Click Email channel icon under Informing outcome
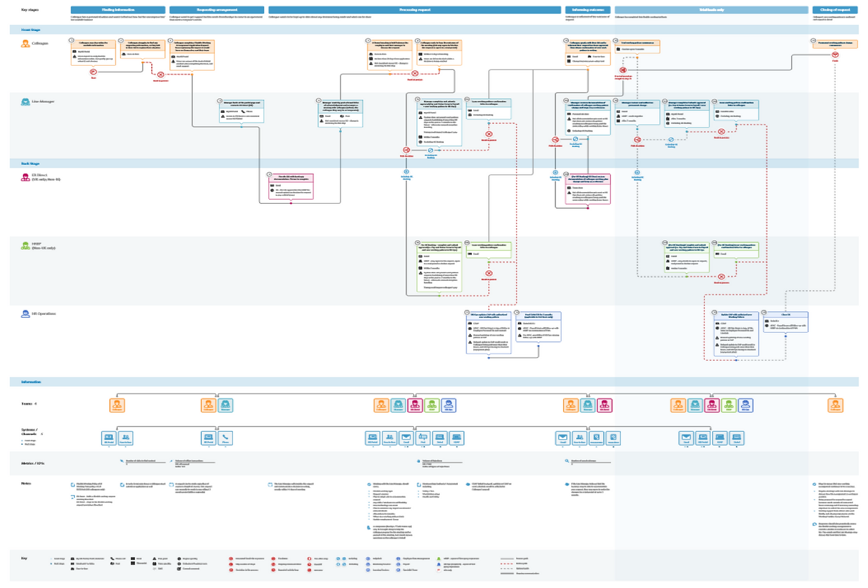 (563, 438)
